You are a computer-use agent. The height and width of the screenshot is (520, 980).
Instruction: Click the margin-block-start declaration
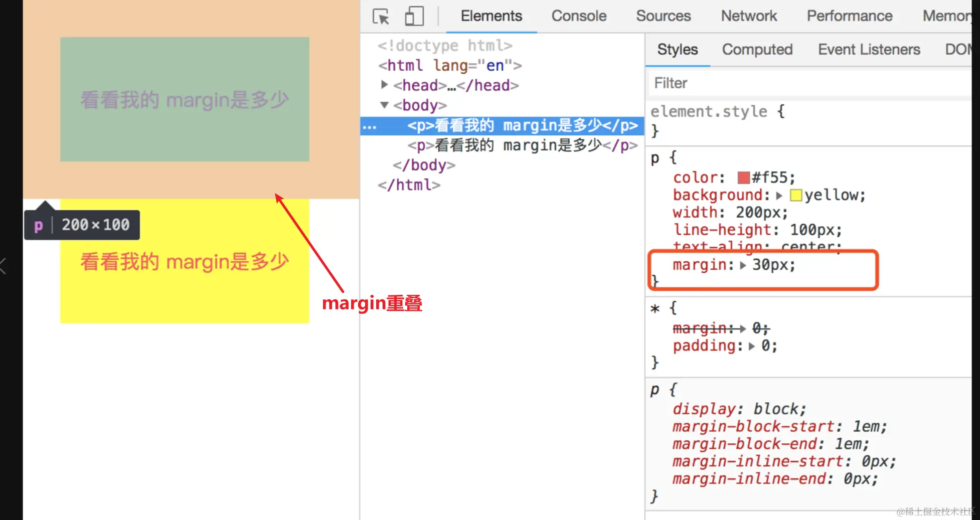(780, 426)
